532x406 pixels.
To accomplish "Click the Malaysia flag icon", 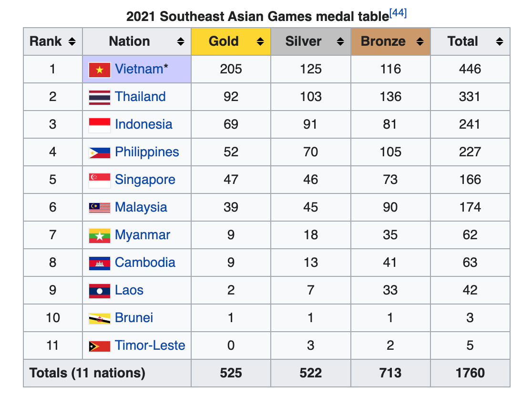I will (x=100, y=208).
